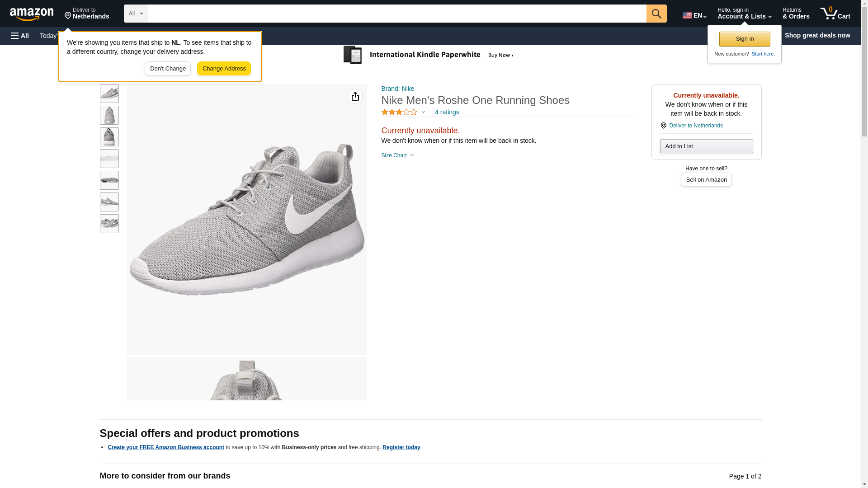Click into the search input field
Image resolution: width=868 pixels, height=488 pixels.
click(x=396, y=14)
